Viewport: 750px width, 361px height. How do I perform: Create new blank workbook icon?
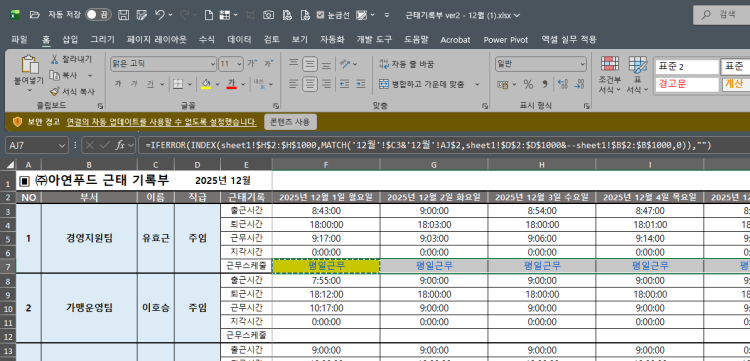[208, 15]
